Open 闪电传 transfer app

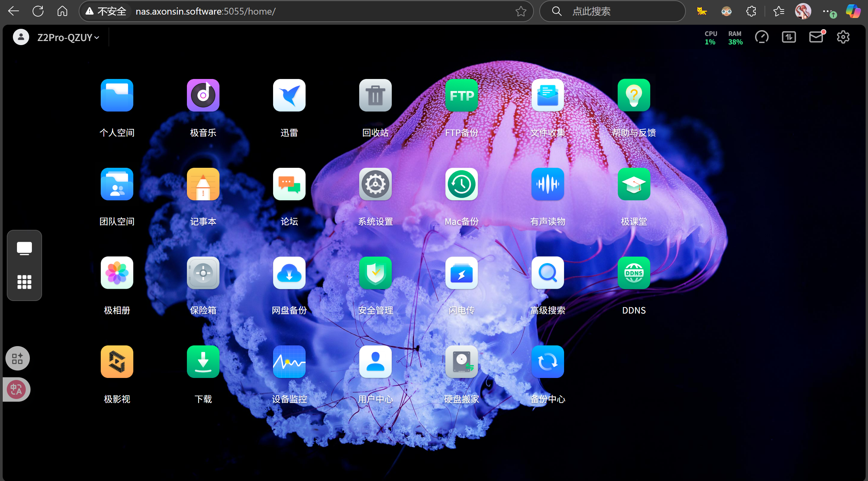click(461, 273)
